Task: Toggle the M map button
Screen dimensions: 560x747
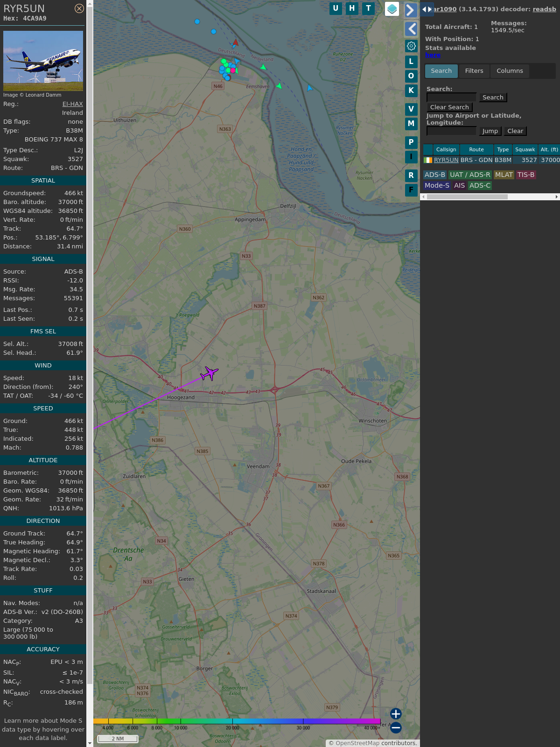Action: point(411,124)
